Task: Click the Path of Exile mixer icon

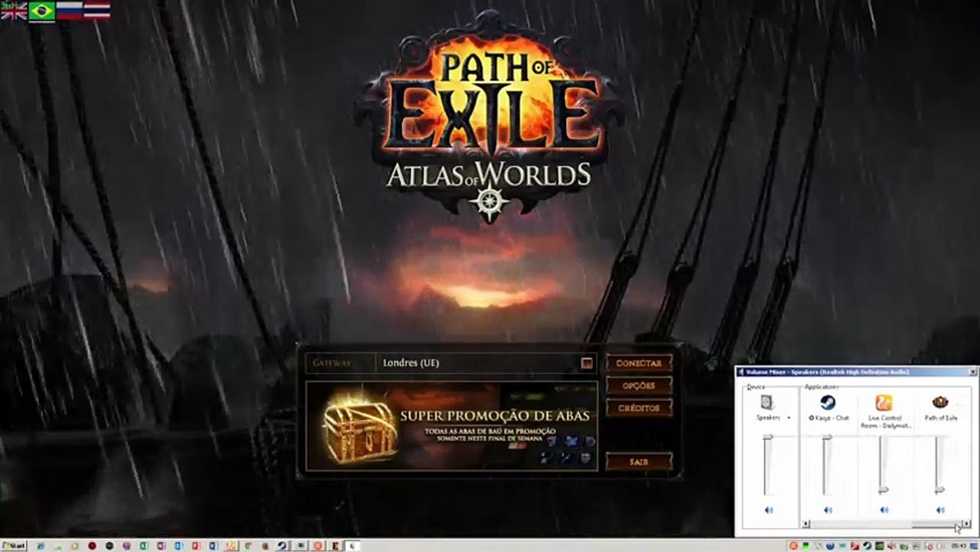Action: tap(940, 402)
